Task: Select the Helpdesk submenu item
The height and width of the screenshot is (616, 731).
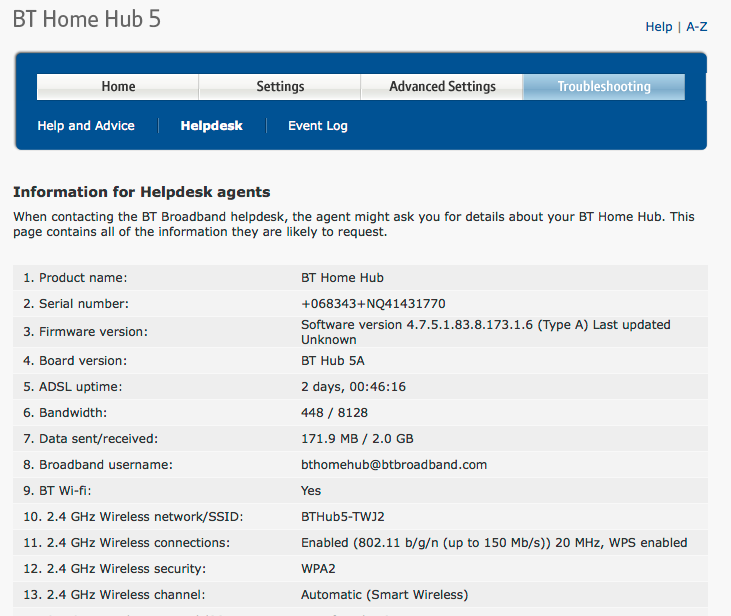Action: click(x=212, y=125)
